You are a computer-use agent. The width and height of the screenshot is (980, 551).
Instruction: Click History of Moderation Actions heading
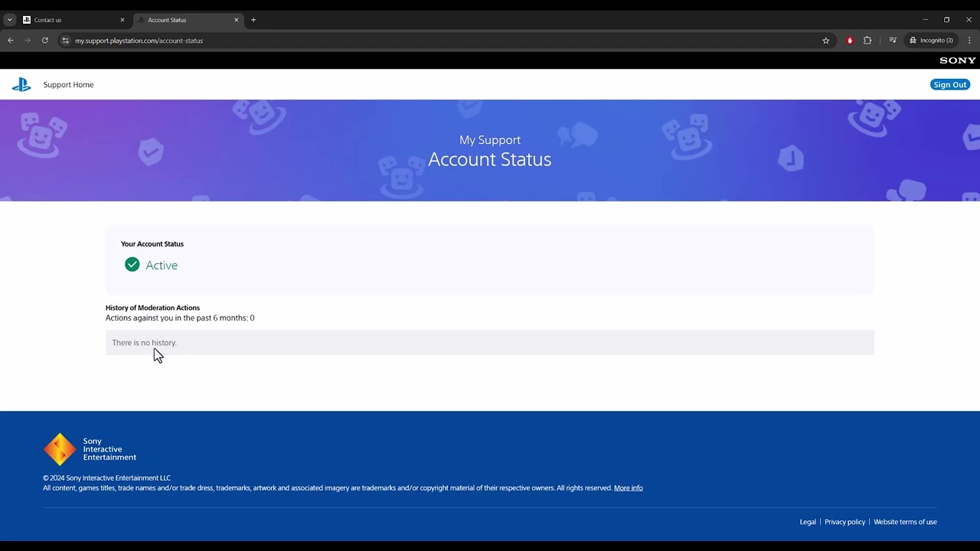(x=152, y=308)
